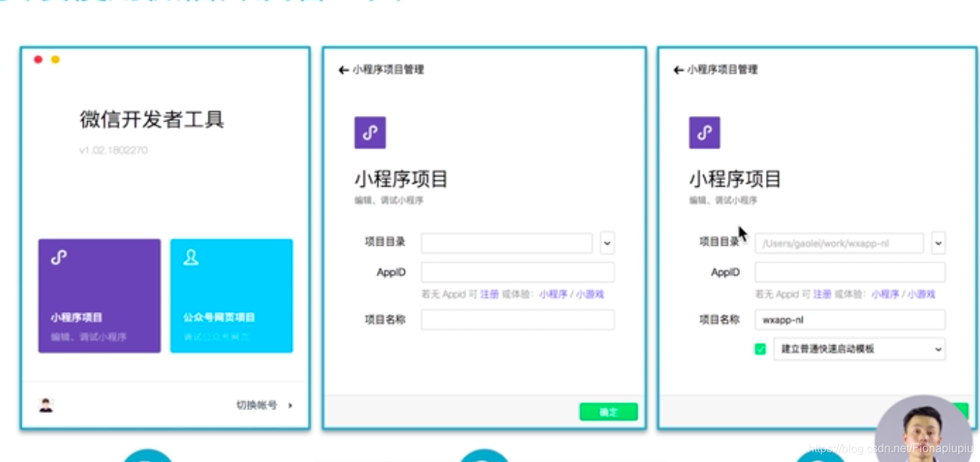Image resolution: width=980 pixels, height=462 pixels.
Task: Expand 项目目录 dropdown arrow in middle window
Action: (607, 243)
